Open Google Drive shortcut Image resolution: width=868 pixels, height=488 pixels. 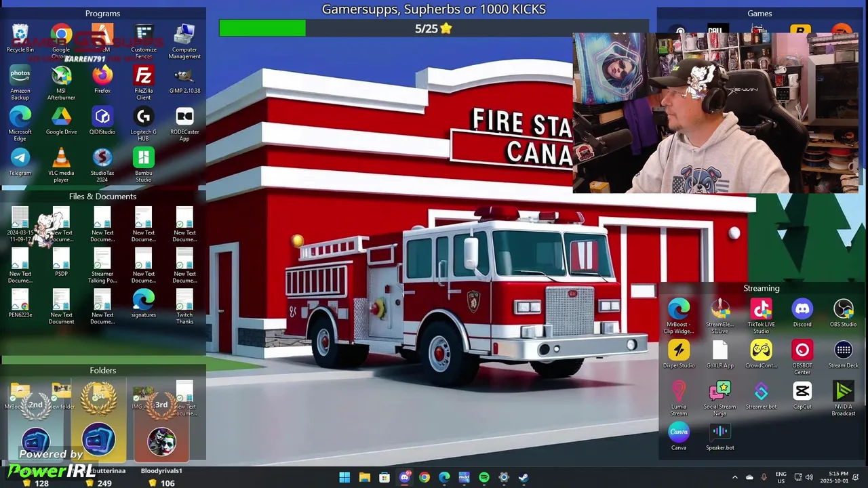pos(62,121)
